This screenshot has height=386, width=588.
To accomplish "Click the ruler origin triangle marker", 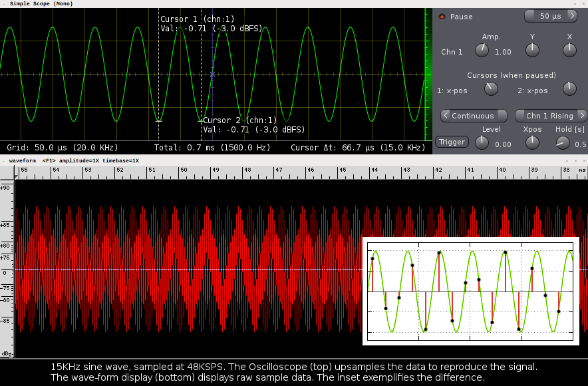I will (16, 176).
